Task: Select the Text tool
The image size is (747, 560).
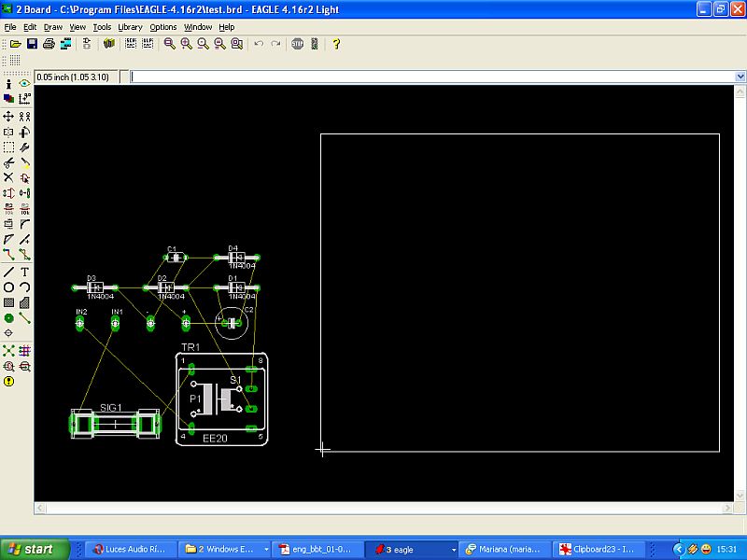Action: (25, 273)
